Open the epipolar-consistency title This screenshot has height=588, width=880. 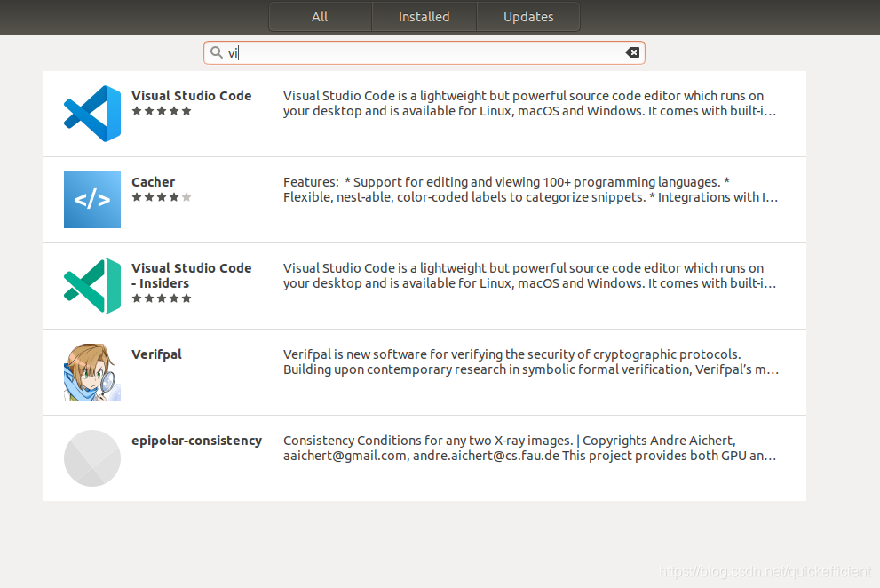tap(196, 441)
